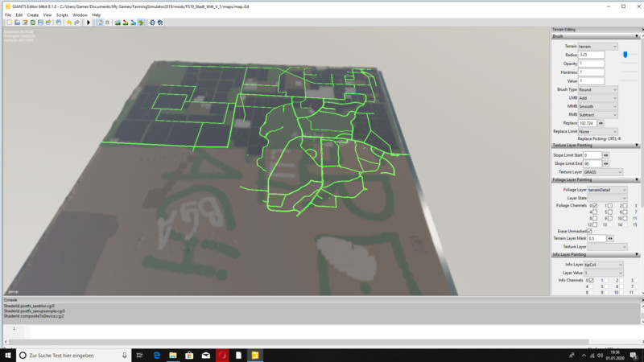The image size is (644, 362).
Task: Click the New file toolbar icon
Action: tap(8, 23)
